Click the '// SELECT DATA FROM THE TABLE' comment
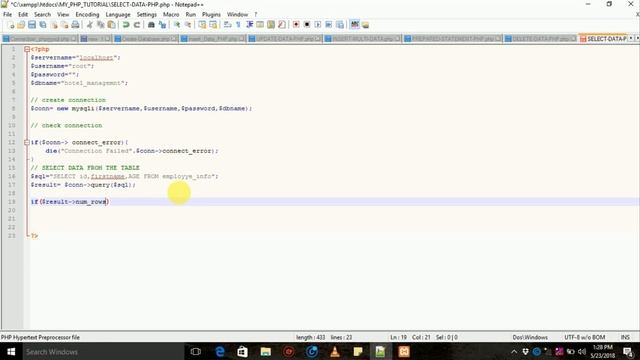 click(85, 168)
